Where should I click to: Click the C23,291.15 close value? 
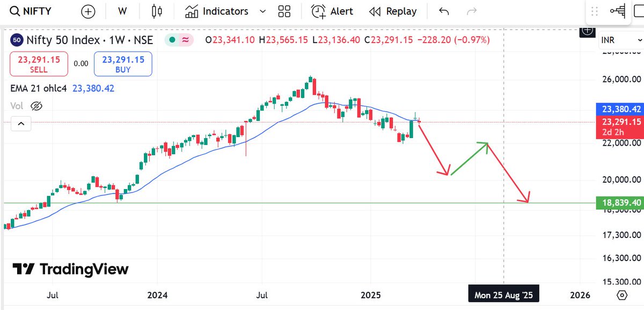click(388, 40)
